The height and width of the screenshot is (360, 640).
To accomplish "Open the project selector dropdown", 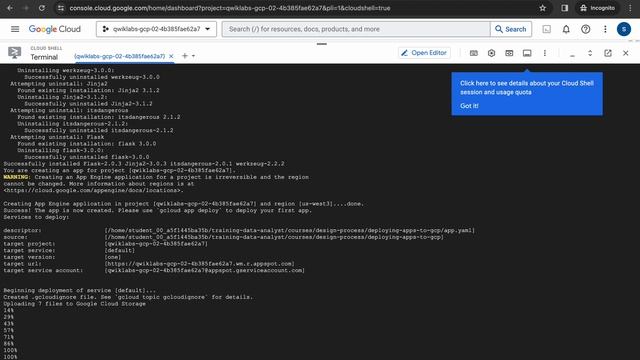I will (x=156, y=29).
